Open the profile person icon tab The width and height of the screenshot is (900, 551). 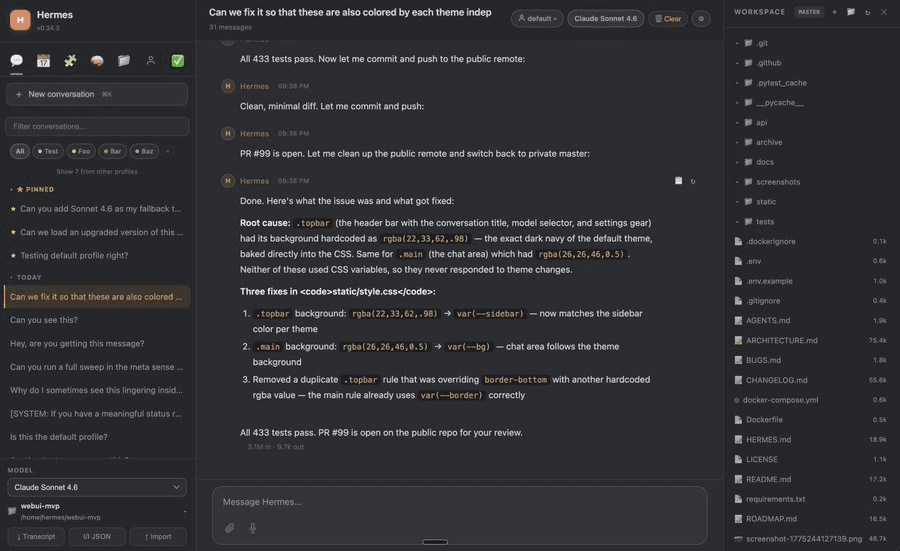(x=151, y=61)
